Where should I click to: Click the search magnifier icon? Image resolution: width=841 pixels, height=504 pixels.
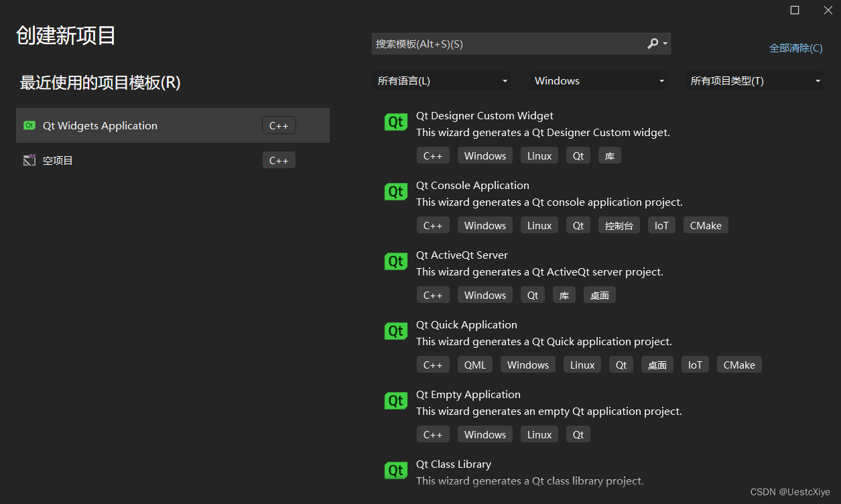point(653,44)
